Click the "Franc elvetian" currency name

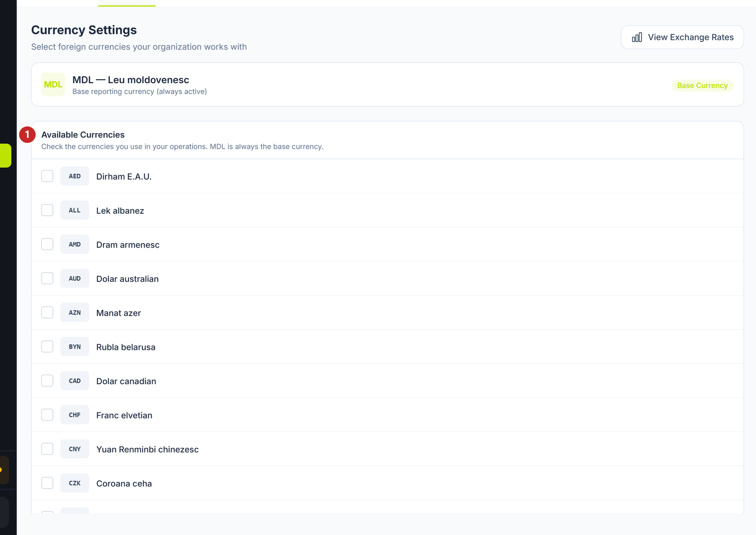(124, 415)
